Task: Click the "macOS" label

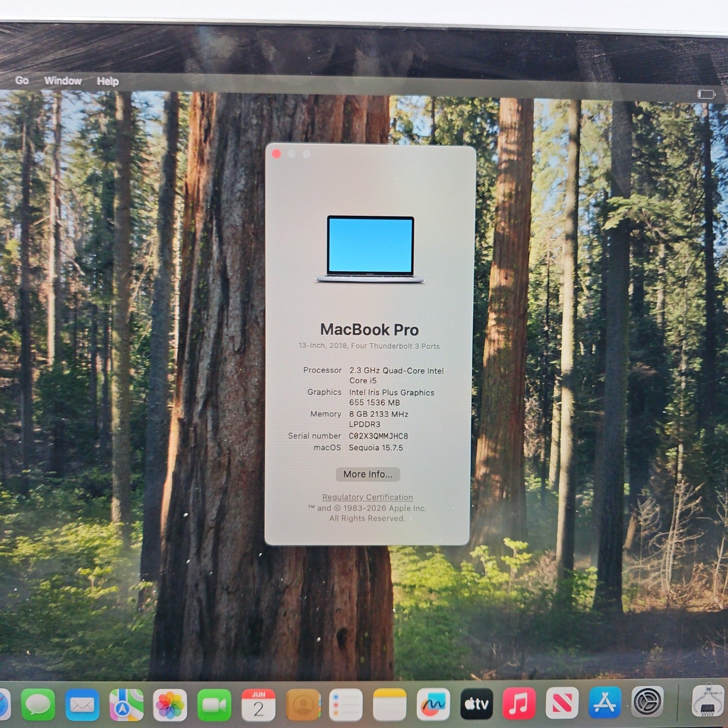Action: pos(327,447)
